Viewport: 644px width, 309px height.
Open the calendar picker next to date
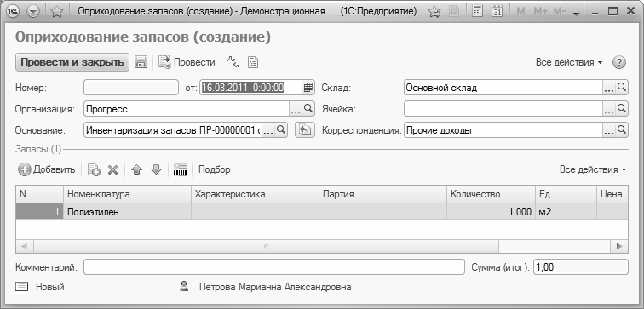coord(308,88)
